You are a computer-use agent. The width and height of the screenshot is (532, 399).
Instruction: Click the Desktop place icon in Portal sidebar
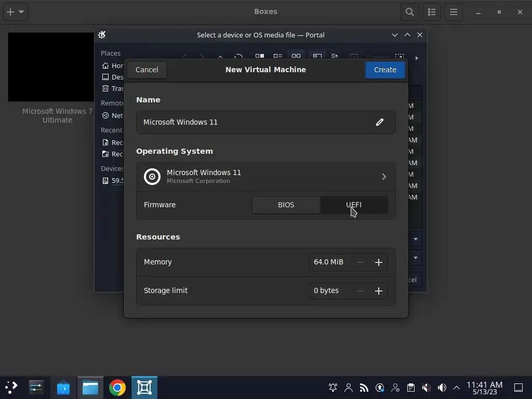(105, 77)
